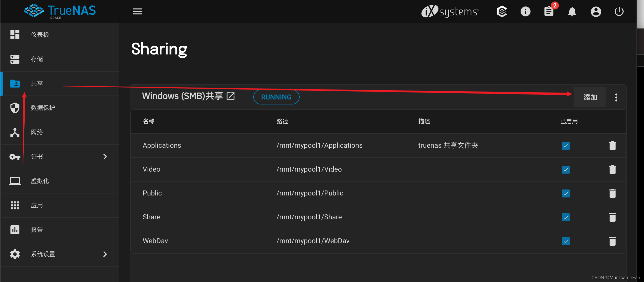This screenshot has height=282, width=644.
Task: Click the power icon
Action: [619, 11]
